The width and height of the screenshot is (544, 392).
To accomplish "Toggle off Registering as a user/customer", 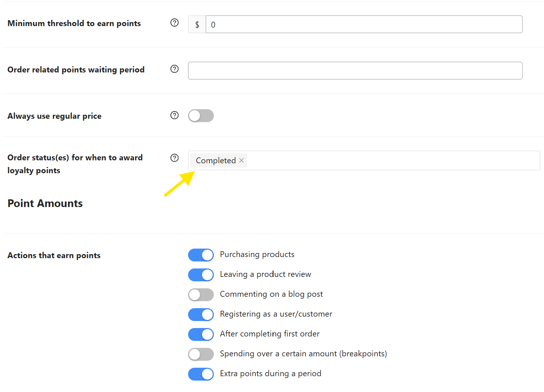I will point(201,314).
